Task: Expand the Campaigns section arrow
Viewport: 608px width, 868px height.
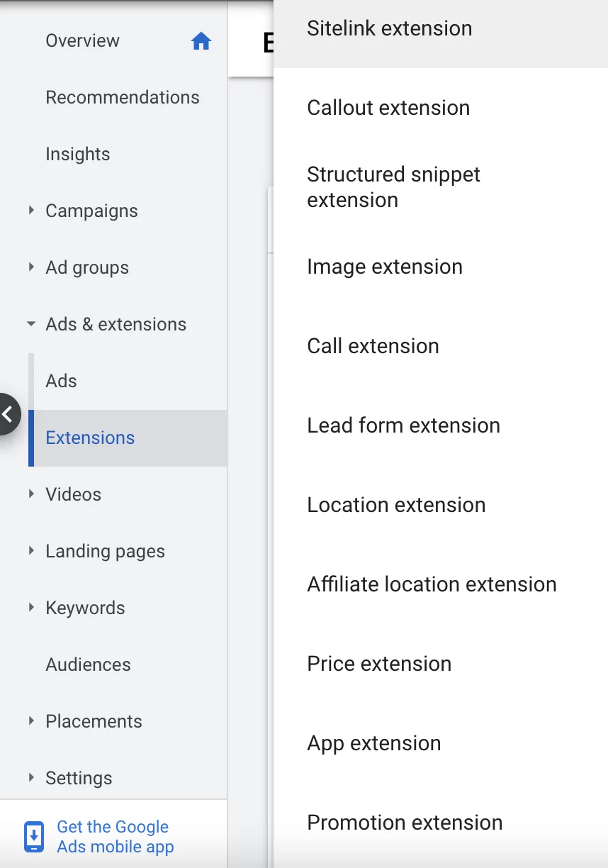Action: 31,211
